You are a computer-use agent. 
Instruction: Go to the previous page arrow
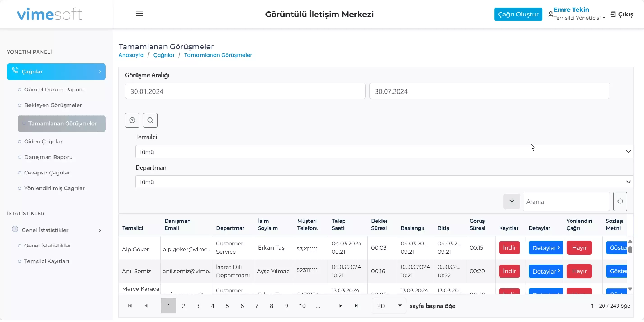click(x=146, y=306)
